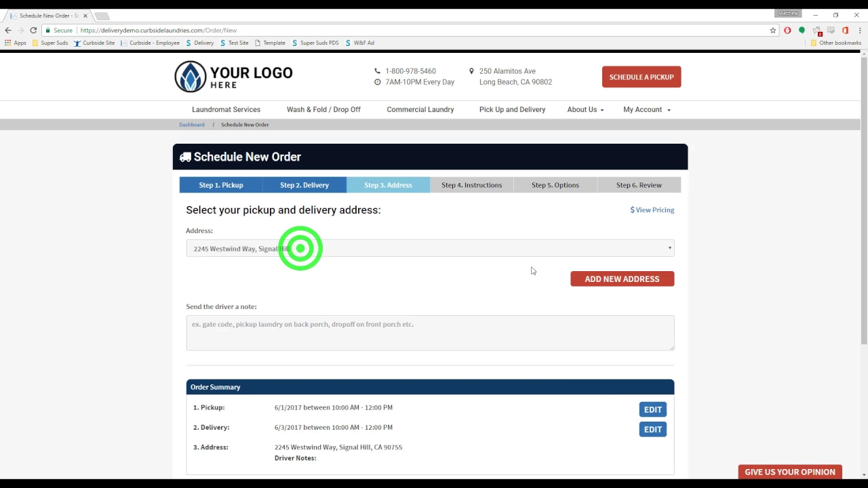Click the ADD NEW ADDRESS button
The width and height of the screenshot is (868, 488).
click(622, 279)
